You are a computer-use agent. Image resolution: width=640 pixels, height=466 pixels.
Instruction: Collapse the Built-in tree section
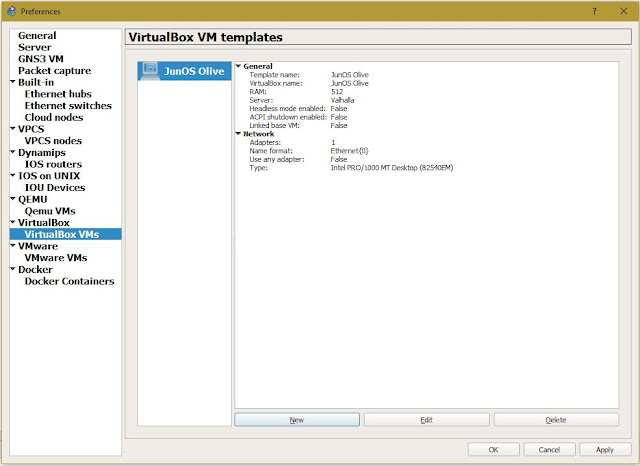click(x=13, y=82)
